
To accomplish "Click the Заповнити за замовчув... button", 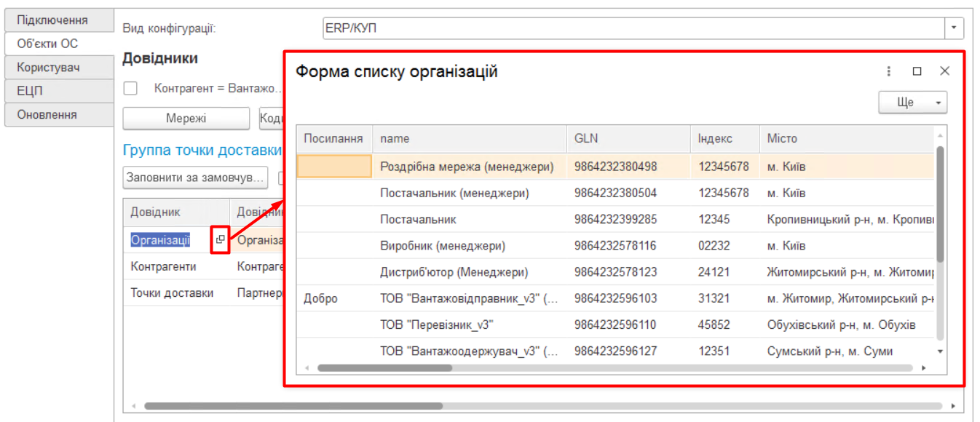I will [x=194, y=178].
